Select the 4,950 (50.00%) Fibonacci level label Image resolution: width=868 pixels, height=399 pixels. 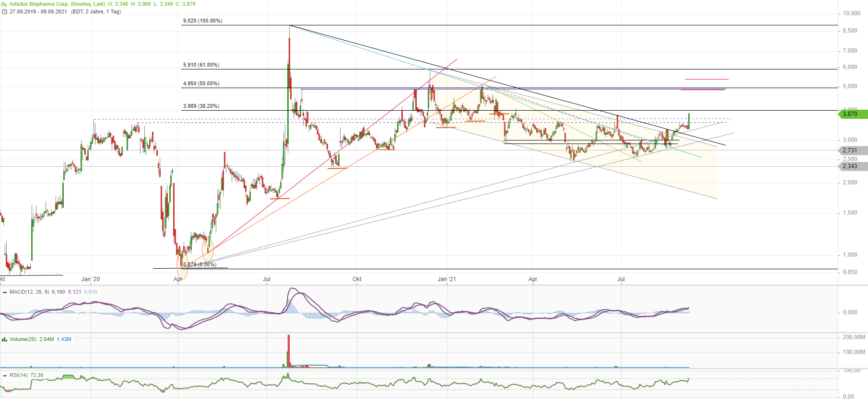201,83
